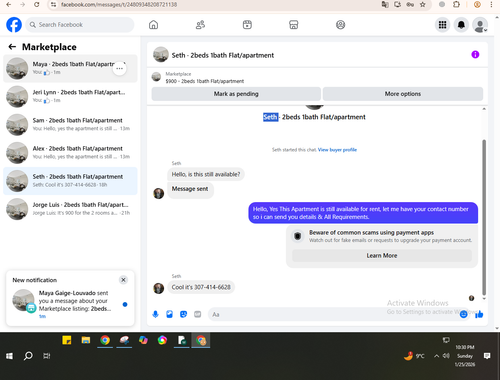Click the browser back arrow
Viewport: 500px width, 380px height.
(9, 5)
